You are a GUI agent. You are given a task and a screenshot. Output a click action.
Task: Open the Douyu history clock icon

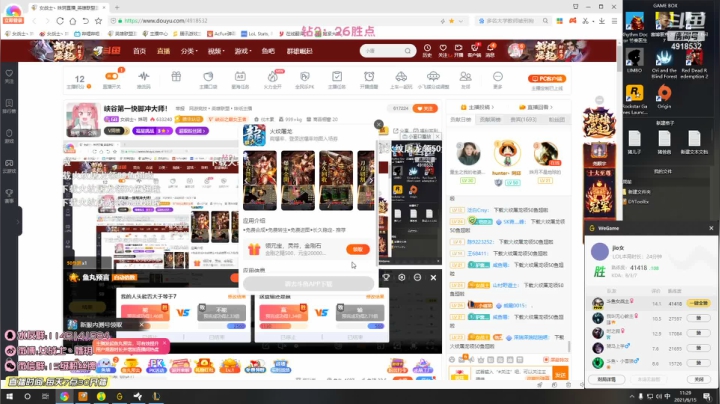click(x=427, y=48)
